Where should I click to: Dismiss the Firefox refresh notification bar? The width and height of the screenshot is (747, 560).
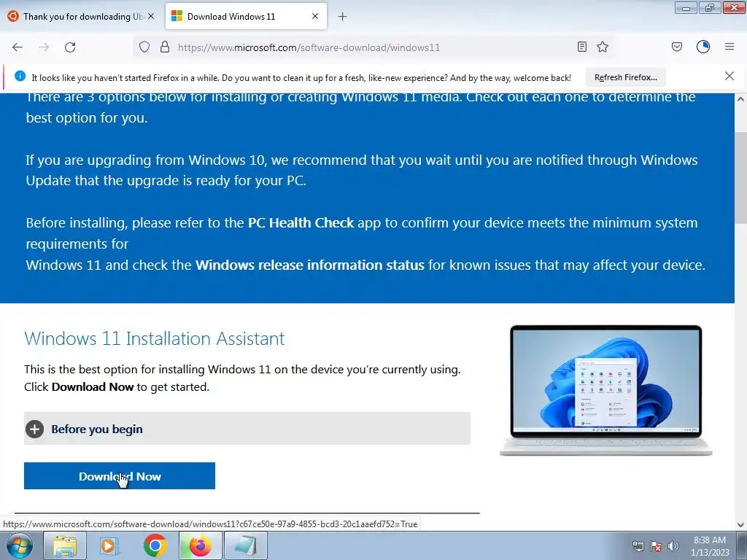[x=729, y=76]
